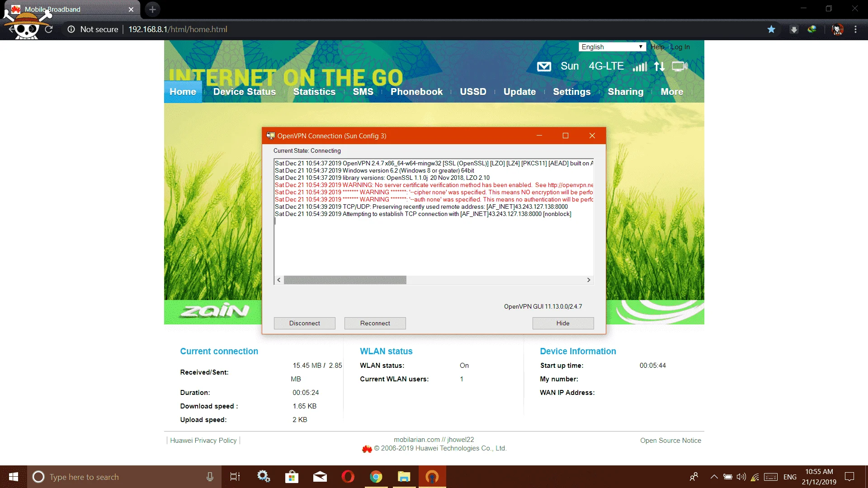This screenshot has width=868, height=488.
Task: Open the Action Center notifications icon
Action: click(x=850, y=477)
